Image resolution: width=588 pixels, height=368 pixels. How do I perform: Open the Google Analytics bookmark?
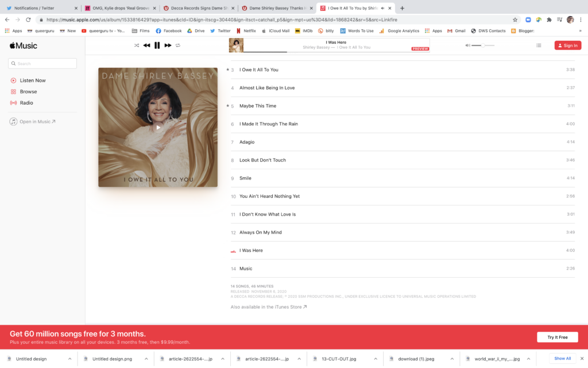tap(399, 31)
